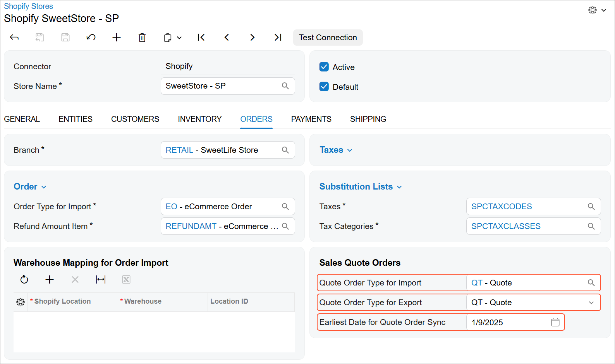Click the Store Name input field
Screen dimensions: 615x364
pos(228,86)
